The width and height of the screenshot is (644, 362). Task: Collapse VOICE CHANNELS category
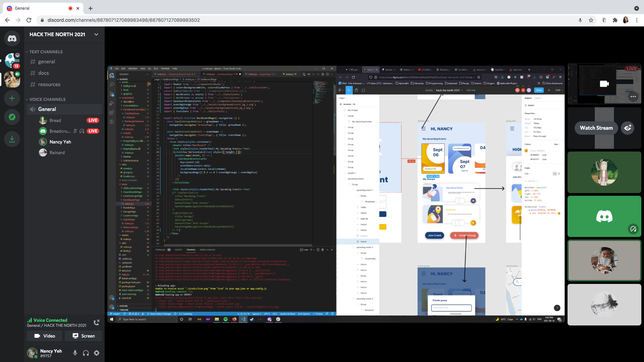(x=47, y=100)
